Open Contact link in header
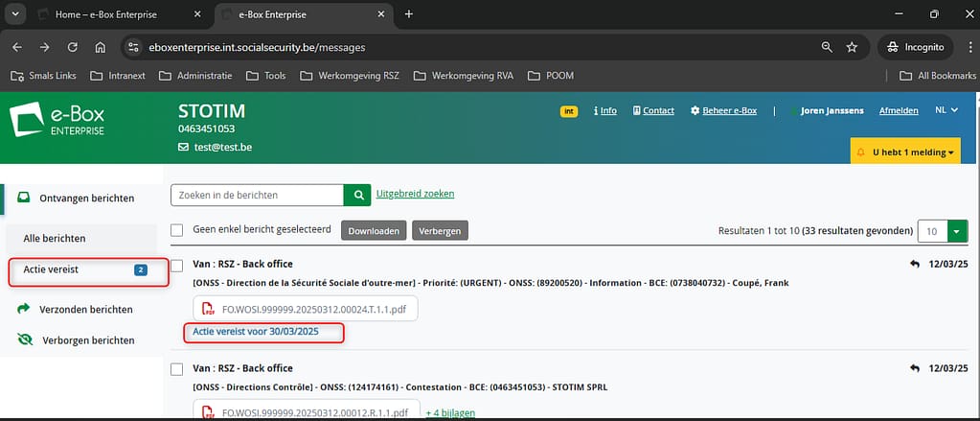The height and width of the screenshot is (421, 980). coord(653,110)
